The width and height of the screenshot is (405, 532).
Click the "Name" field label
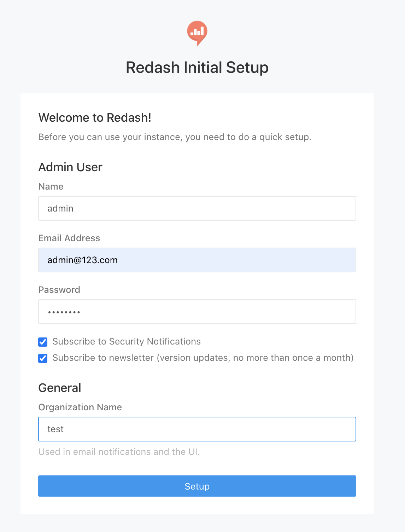(51, 186)
